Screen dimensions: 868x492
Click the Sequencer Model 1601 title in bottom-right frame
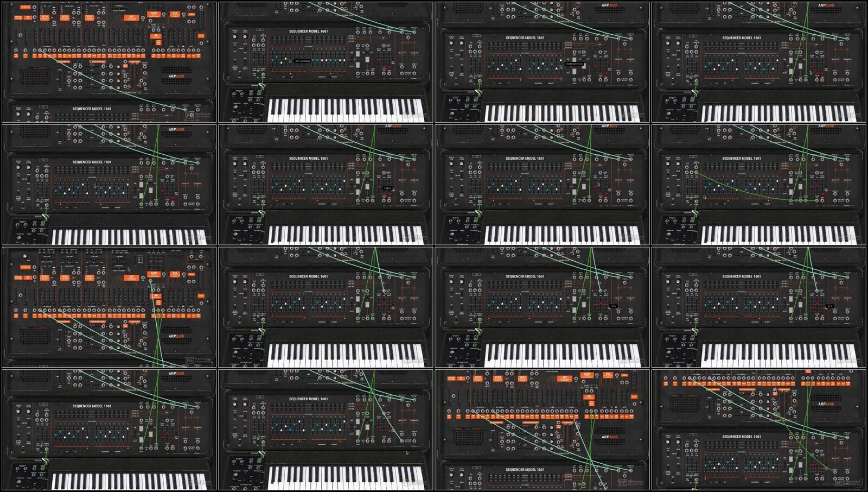[x=741, y=437]
